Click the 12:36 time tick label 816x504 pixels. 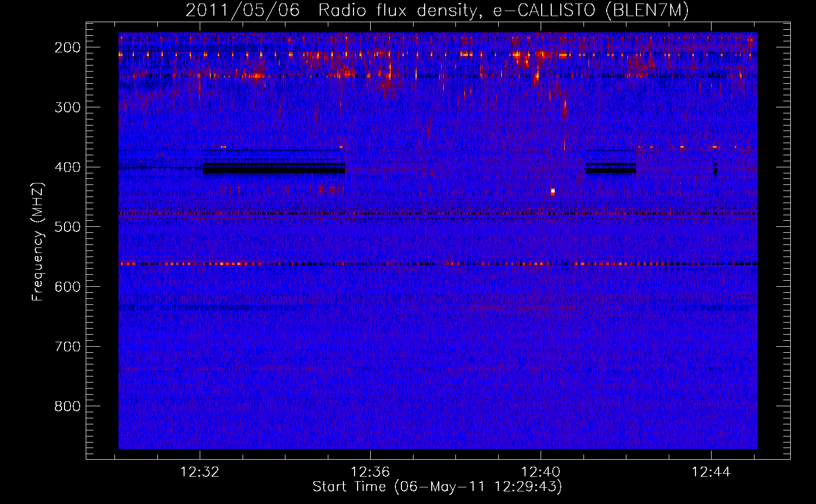[371, 472]
